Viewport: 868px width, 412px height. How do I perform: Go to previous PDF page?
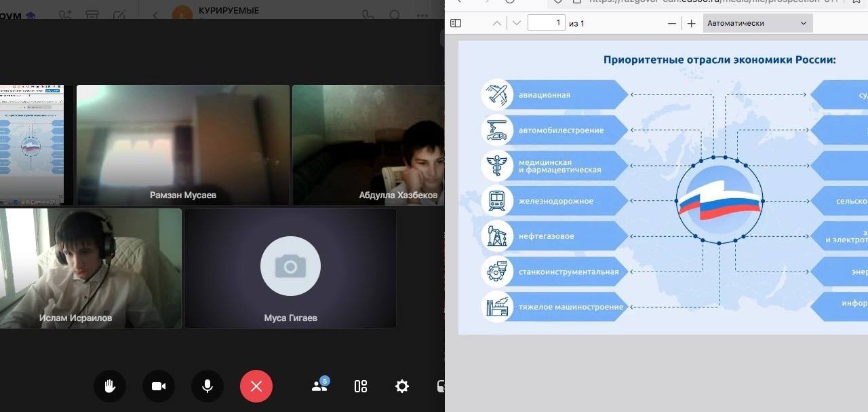[x=497, y=23]
